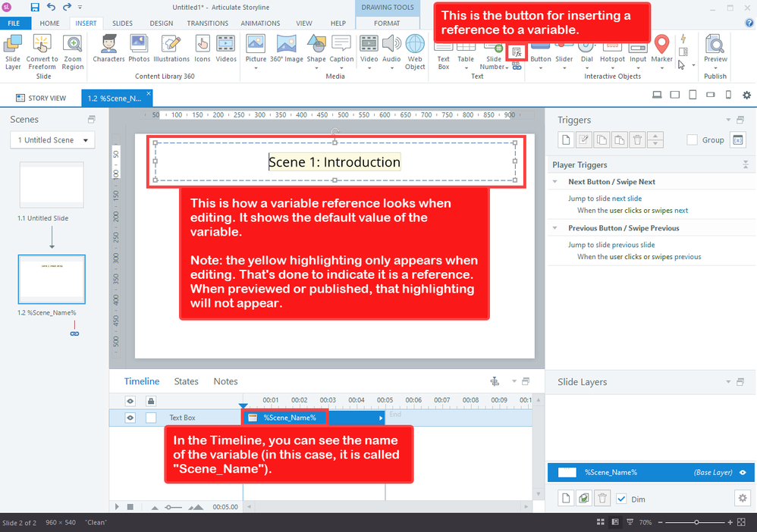Screen dimensions: 757x532
Task: Collapse the Next Button / Swipe Next trigger
Action: coord(558,182)
